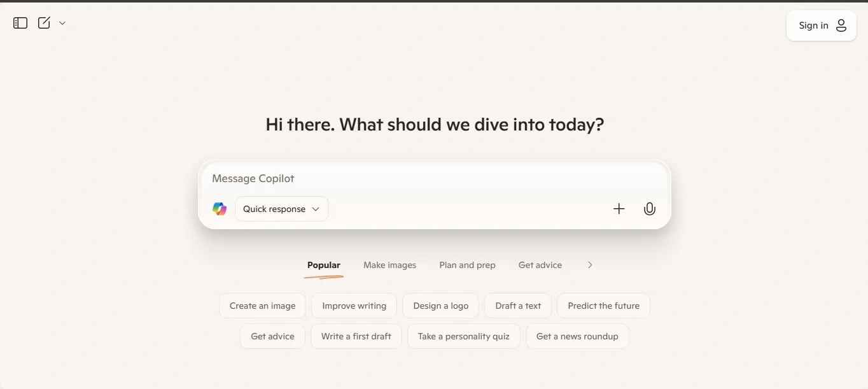Activate the microphone voice input icon
Image resolution: width=868 pixels, height=389 pixels.
(x=649, y=209)
